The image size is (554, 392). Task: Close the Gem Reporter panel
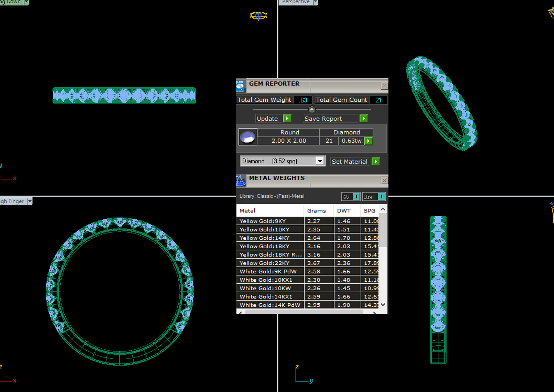tap(384, 86)
